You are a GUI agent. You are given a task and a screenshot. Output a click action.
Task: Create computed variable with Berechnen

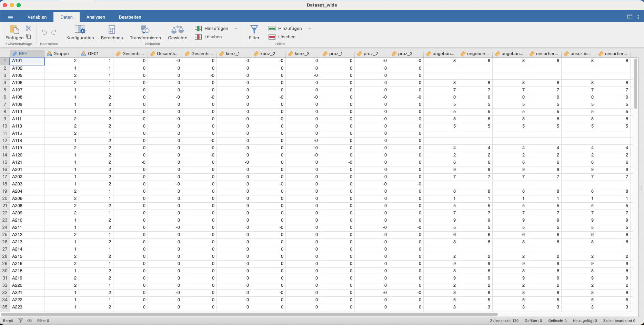[x=112, y=32]
